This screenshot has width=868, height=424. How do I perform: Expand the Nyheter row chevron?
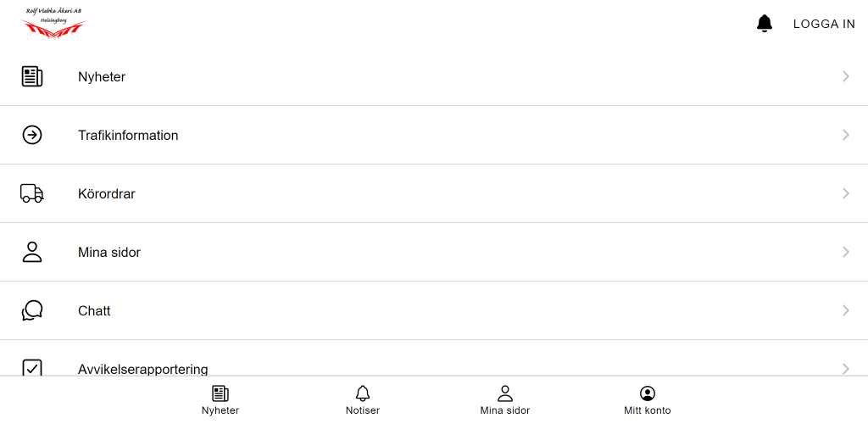tap(845, 76)
